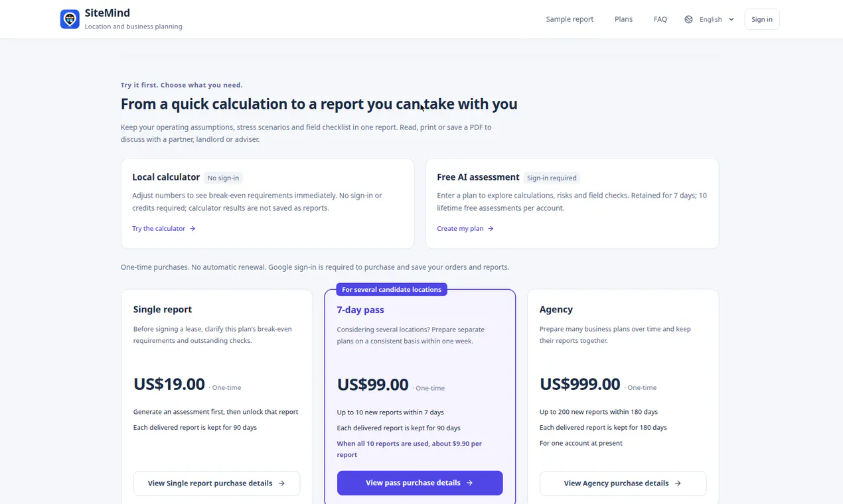Click the No sign-in badge
Viewport: 843px width, 504px height.
coord(223,178)
